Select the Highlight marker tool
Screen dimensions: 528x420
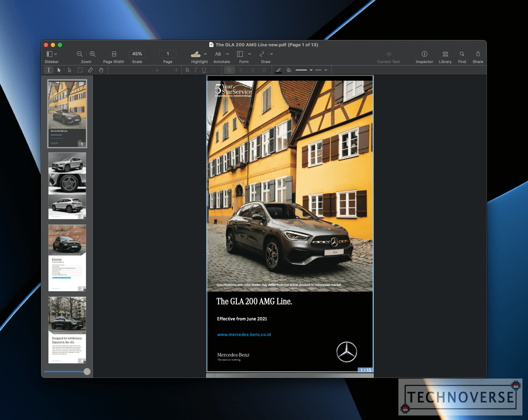(196, 54)
